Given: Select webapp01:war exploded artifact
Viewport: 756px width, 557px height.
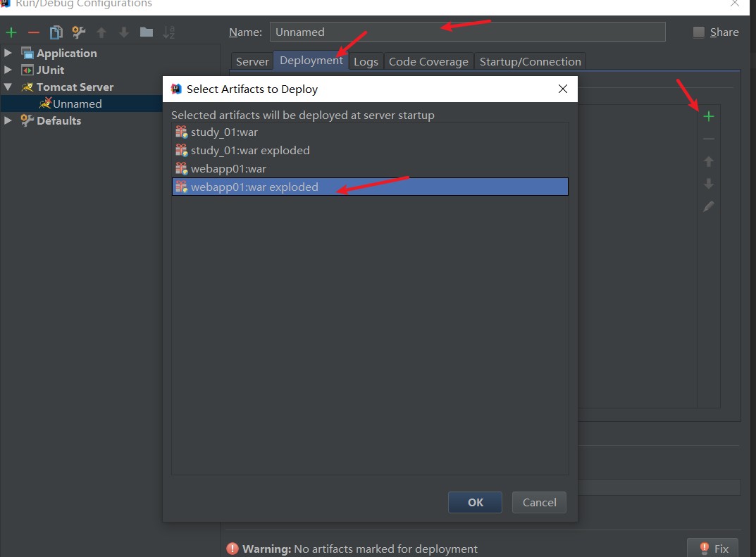Looking at the screenshot, I should click(371, 187).
